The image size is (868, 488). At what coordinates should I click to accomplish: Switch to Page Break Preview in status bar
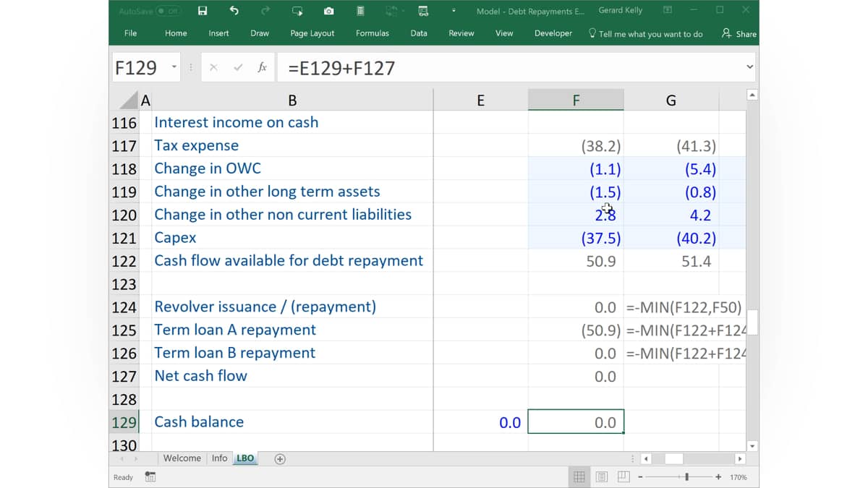click(624, 477)
